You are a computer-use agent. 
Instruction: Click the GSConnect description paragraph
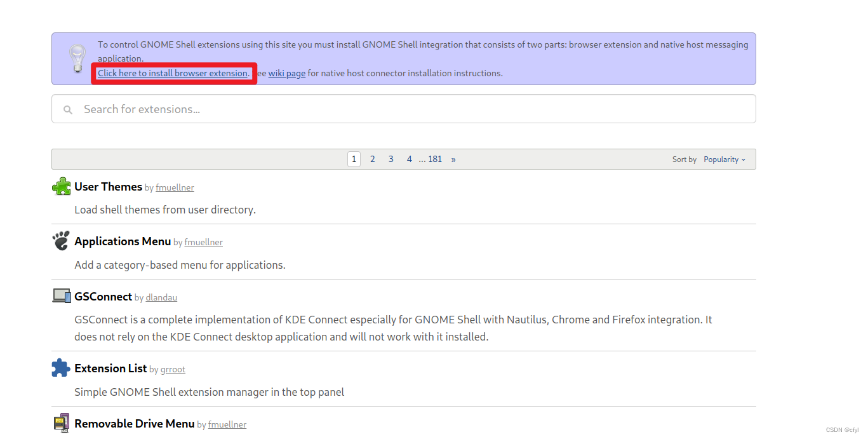(393, 328)
